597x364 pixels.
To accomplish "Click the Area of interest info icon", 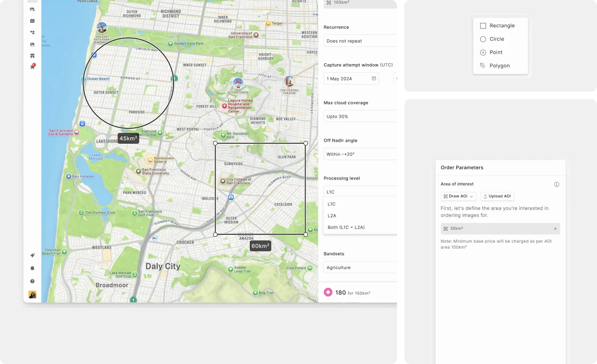I will point(557,184).
